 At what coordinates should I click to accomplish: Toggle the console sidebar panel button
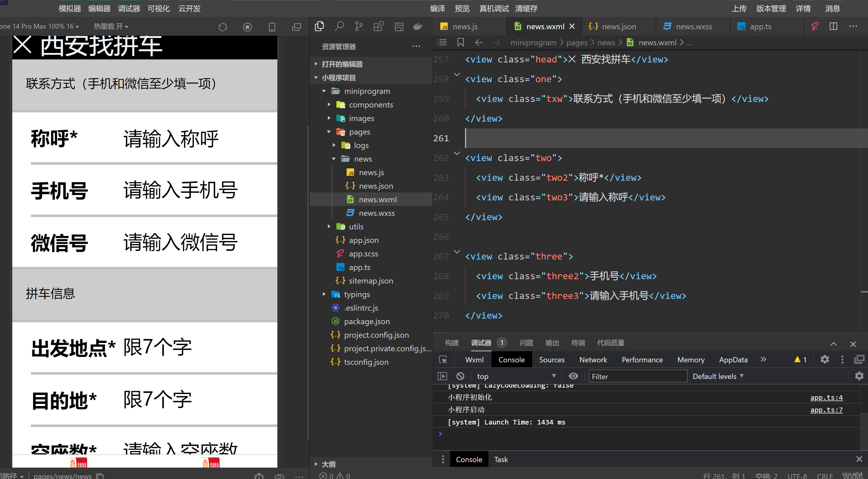click(x=442, y=376)
